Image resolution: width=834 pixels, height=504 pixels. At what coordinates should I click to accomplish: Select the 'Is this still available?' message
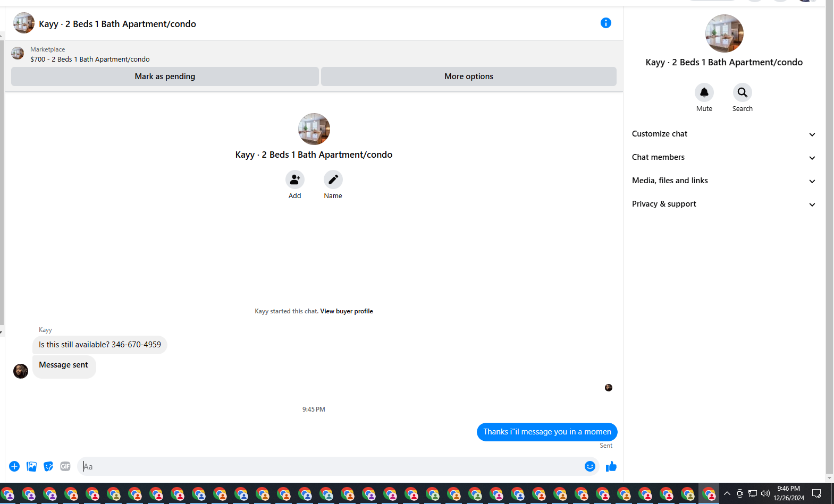point(100,345)
